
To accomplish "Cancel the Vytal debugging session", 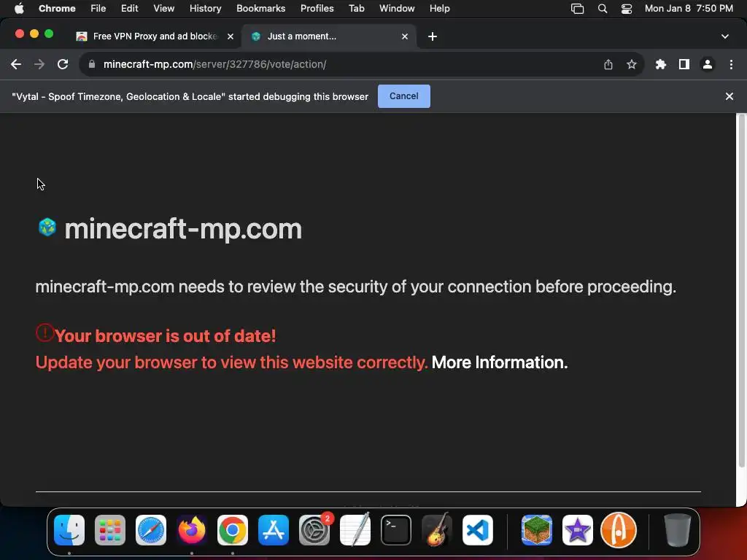I will coord(404,96).
